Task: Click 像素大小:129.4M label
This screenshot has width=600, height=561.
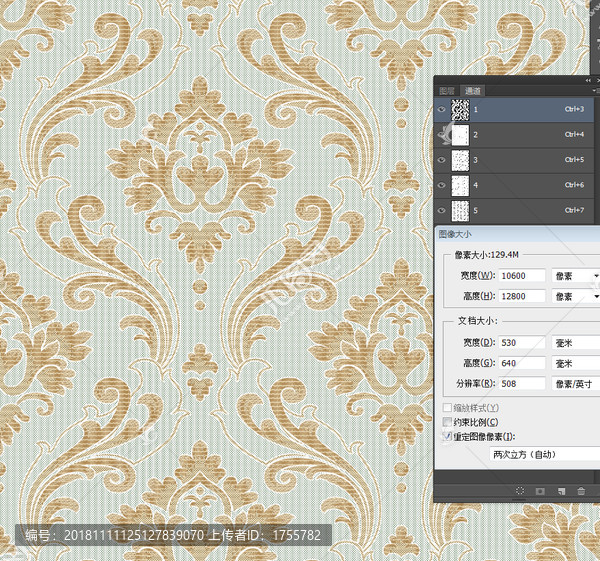Action: coord(486,255)
